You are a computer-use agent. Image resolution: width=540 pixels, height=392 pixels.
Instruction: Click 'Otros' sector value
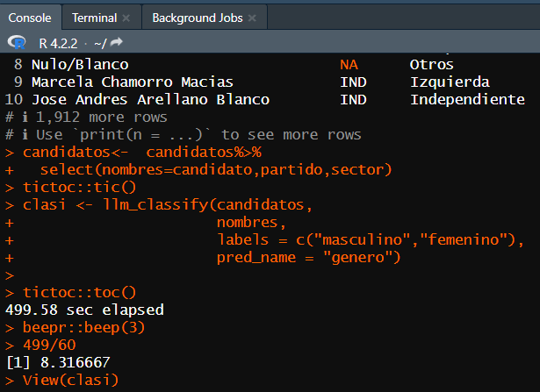click(x=431, y=64)
